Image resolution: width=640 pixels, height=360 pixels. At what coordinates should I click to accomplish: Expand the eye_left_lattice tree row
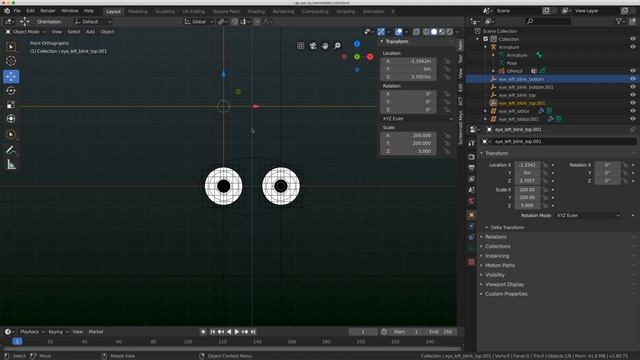pyautogui.click(x=486, y=111)
